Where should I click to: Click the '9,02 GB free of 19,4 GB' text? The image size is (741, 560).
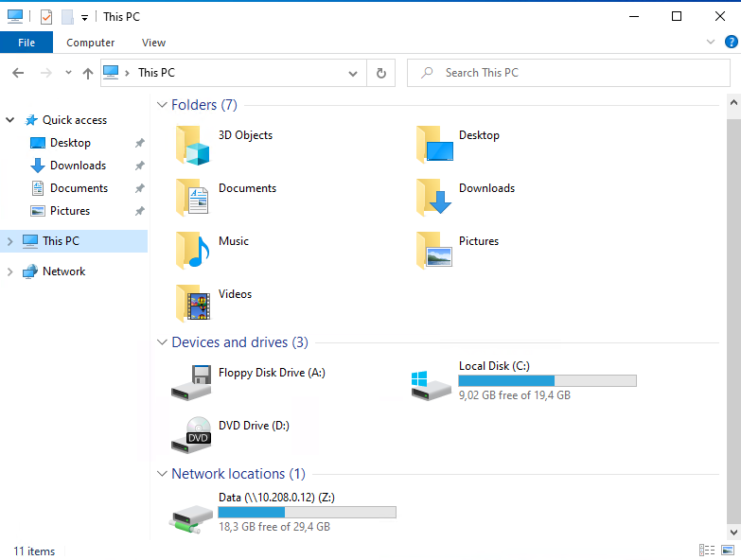(x=515, y=395)
